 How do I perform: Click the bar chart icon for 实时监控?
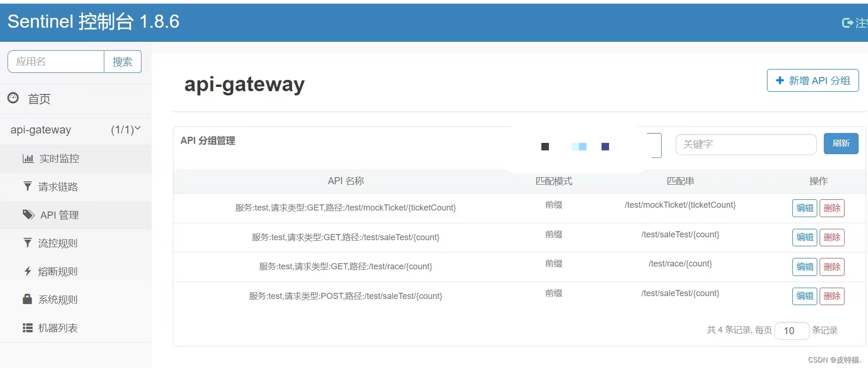[x=28, y=158]
